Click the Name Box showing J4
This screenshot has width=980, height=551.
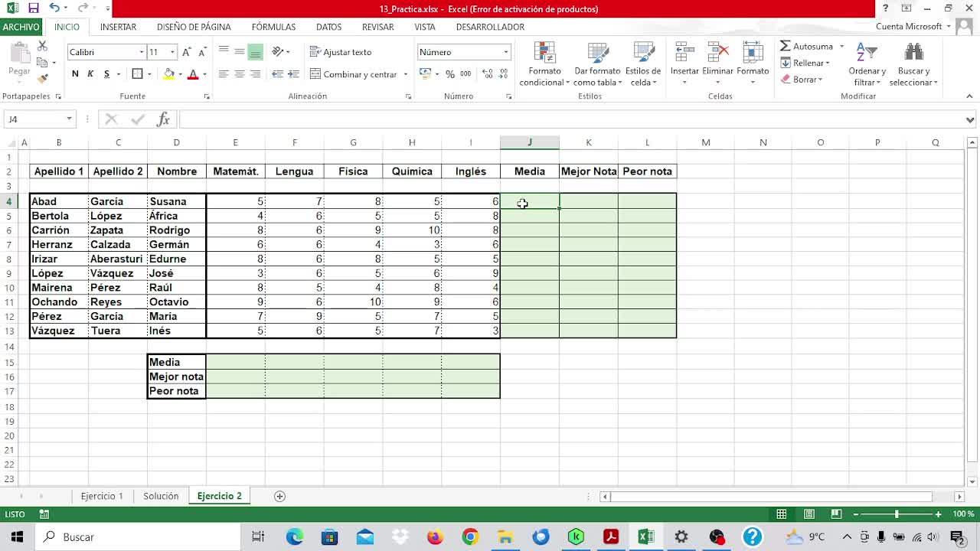39,119
